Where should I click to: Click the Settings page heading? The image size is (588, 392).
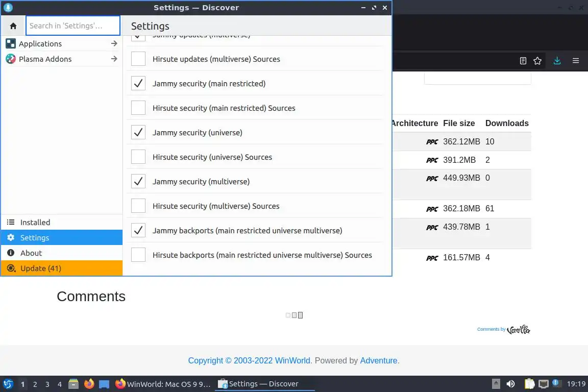[x=150, y=26]
